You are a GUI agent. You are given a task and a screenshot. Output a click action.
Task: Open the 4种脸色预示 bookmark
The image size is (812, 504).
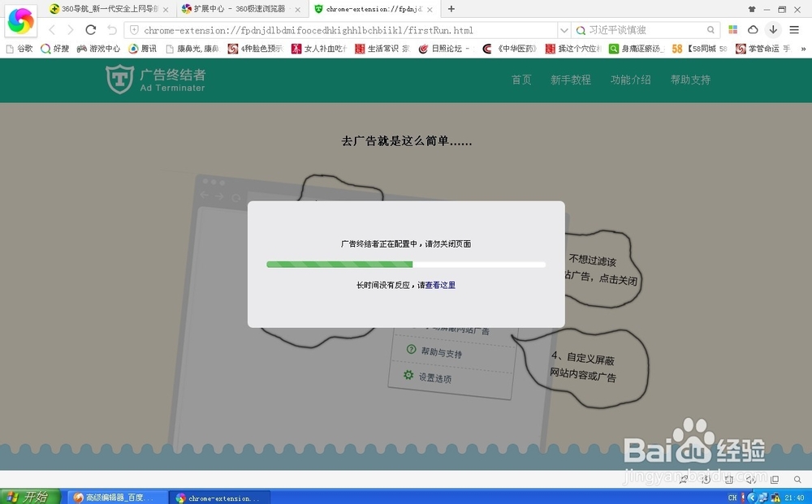[x=255, y=49]
